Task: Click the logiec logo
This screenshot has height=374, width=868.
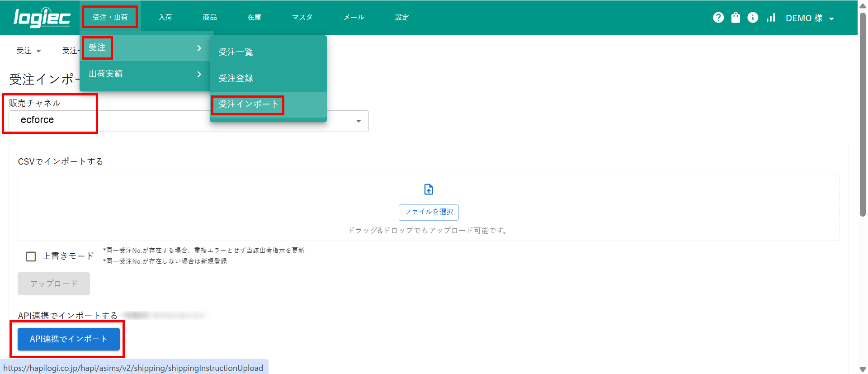Action: (x=42, y=18)
